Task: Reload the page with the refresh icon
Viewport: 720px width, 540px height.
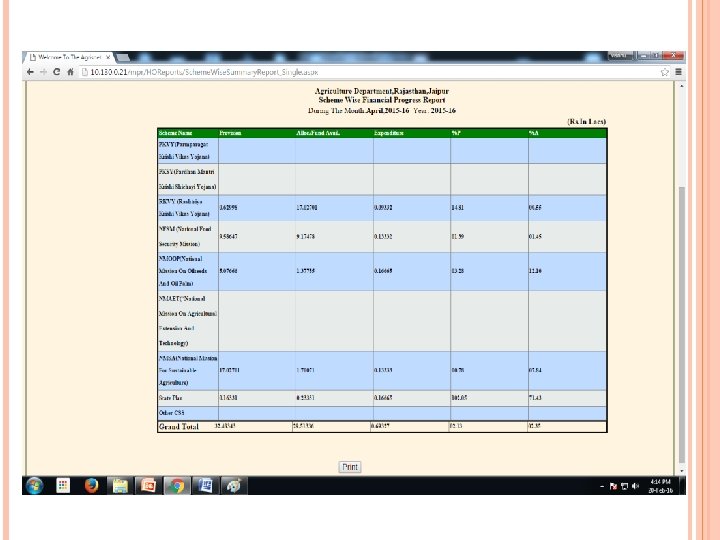Action: point(56,72)
